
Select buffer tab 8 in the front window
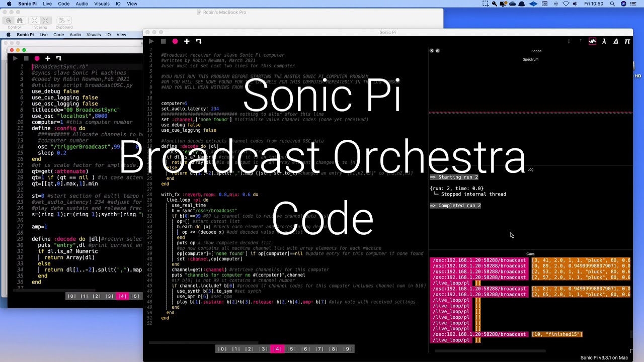[x=334, y=349]
